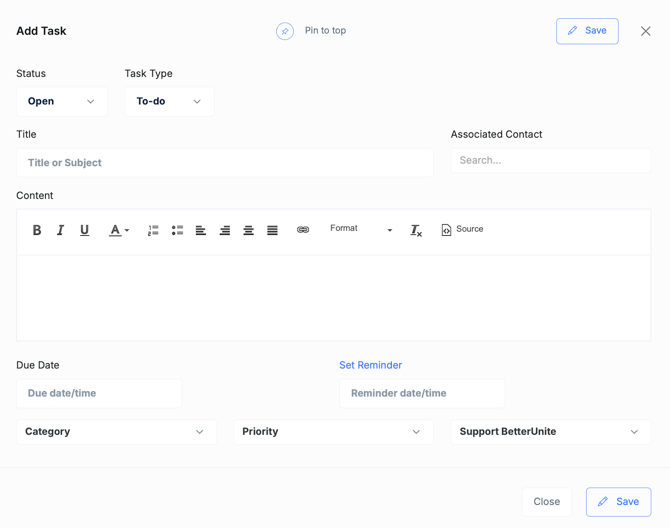Viewport: 670px width, 528px height.
Task: Toggle the Pin to top option
Action: point(285,31)
